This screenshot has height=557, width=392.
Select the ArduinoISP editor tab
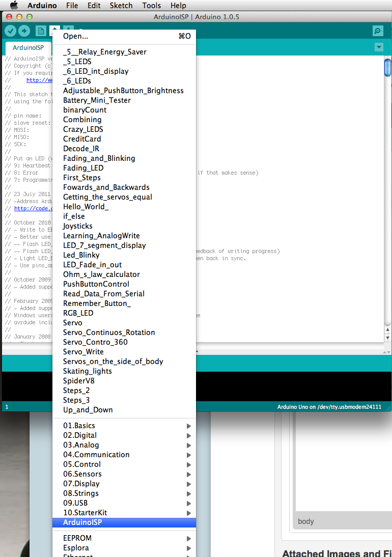click(x=29, y=47)
